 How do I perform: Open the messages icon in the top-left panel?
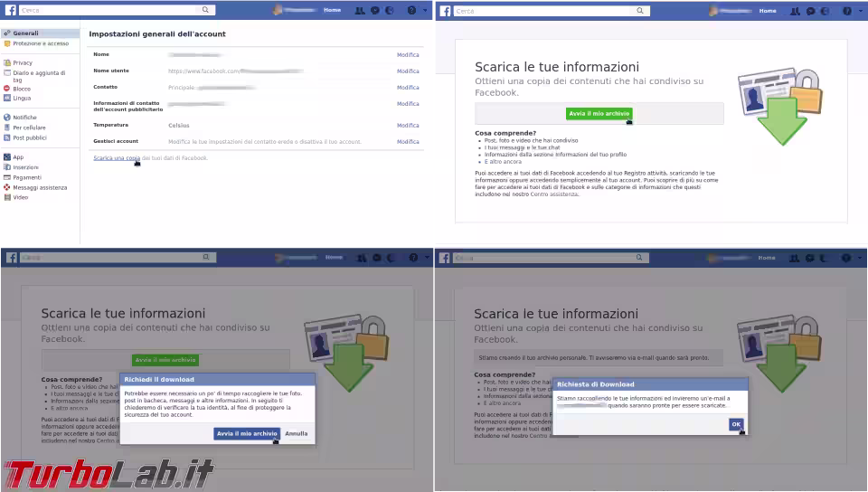[374, 10]
